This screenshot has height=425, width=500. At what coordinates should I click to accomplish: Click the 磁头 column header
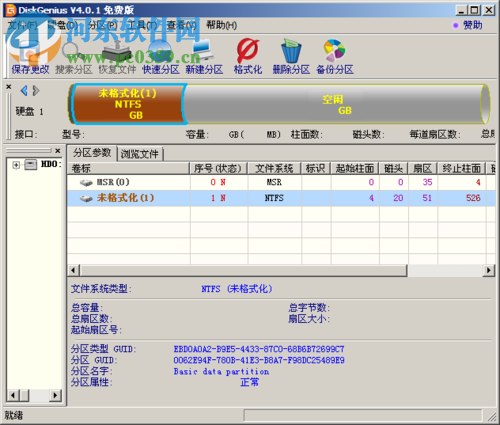pos(394,168)
